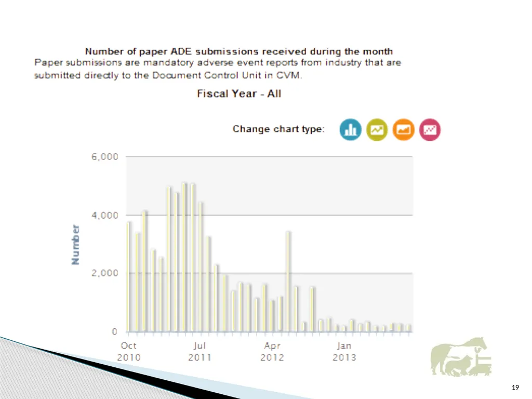Select the 2,000 y-axis value

coord(105,273)
